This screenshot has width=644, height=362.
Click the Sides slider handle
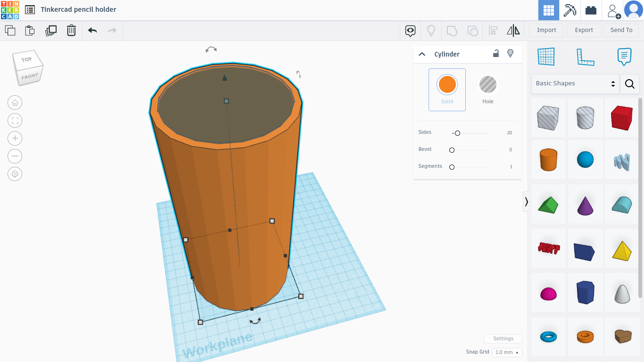[x=457, y=133]
